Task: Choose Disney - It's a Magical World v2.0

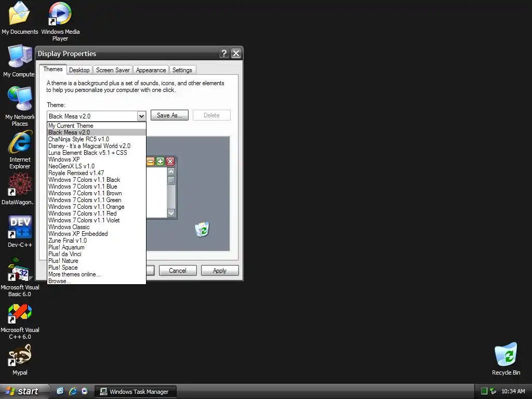Action: (x=96, y=146)
